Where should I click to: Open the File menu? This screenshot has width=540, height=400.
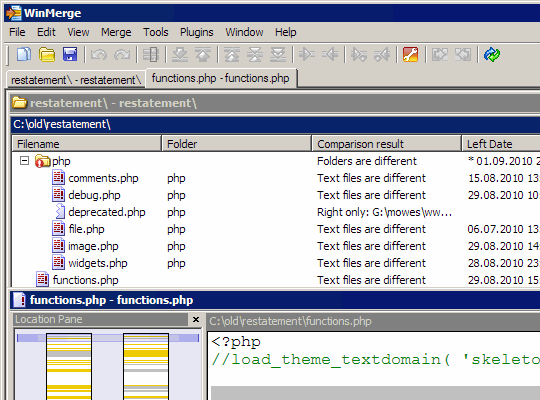[x=17, y=32]
